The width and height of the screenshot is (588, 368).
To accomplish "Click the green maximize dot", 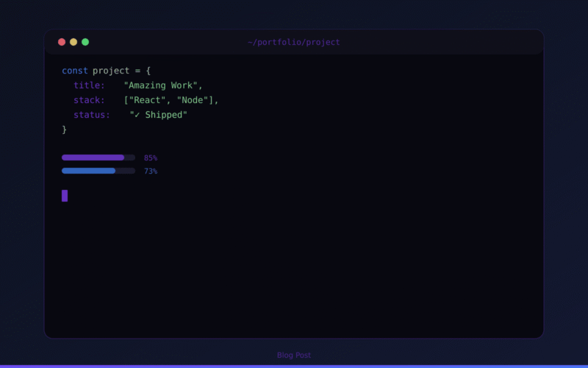I will 85,42.
